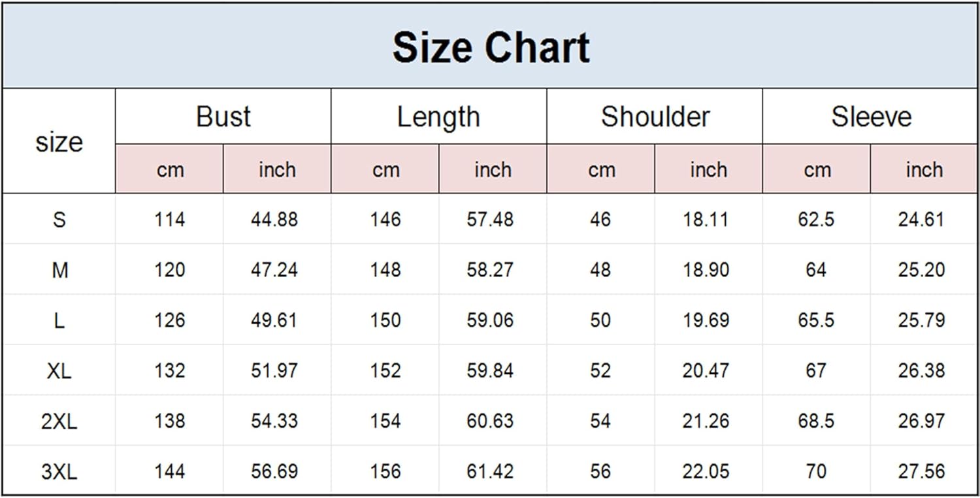Select the Bust column header
The width and height of the screenshot is (980, 498).
pos(223,117)
